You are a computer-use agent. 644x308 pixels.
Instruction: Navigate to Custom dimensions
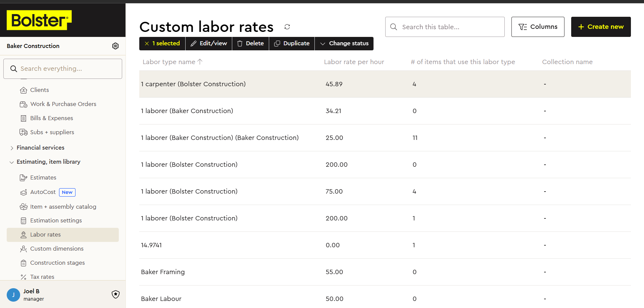pos(57,249)
